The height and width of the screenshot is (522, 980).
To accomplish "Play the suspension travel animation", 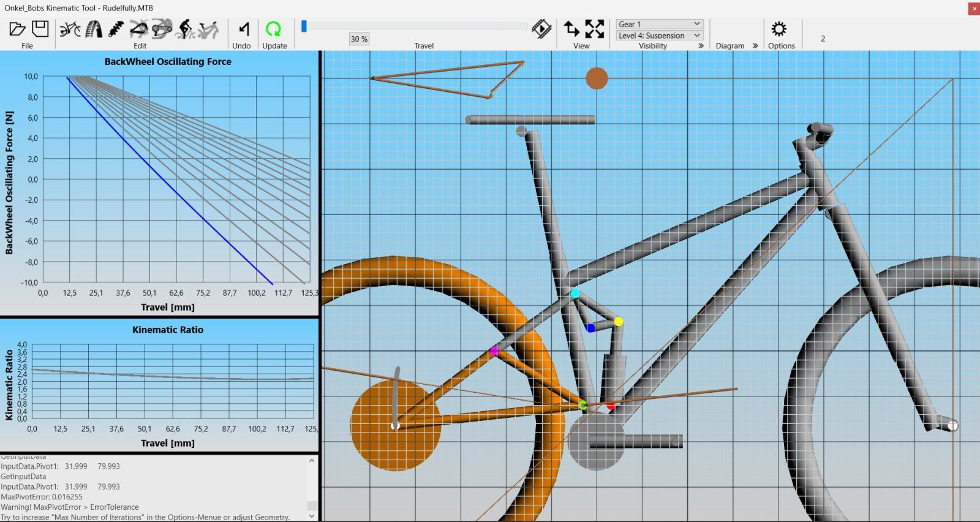I will pos(541,29).
